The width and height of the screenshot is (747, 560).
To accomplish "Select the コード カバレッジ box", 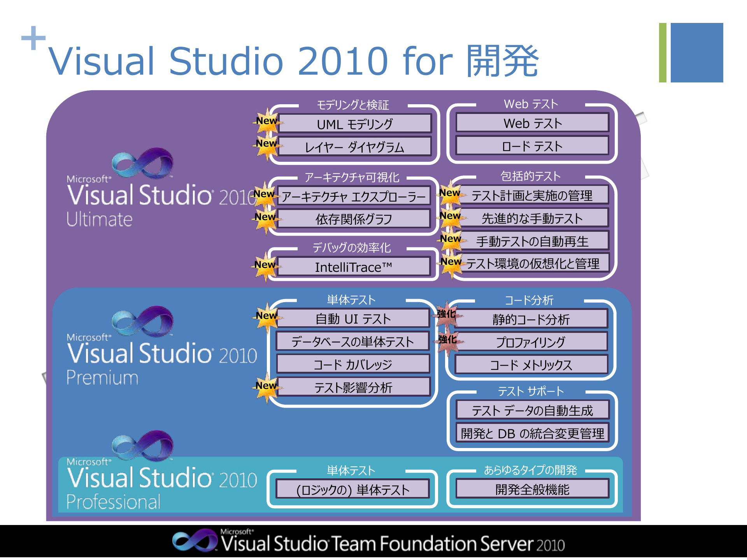I will coord(353,364).
